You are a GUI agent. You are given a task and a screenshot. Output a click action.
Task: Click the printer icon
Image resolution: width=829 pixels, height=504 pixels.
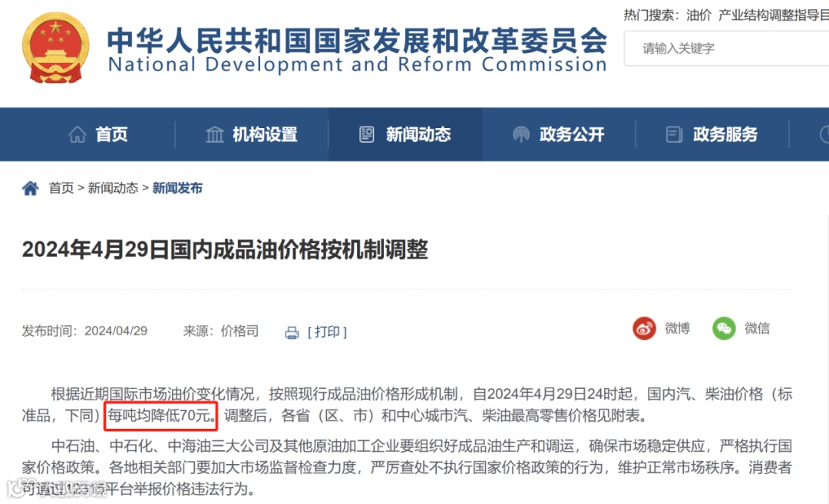[x=292, y=332]
